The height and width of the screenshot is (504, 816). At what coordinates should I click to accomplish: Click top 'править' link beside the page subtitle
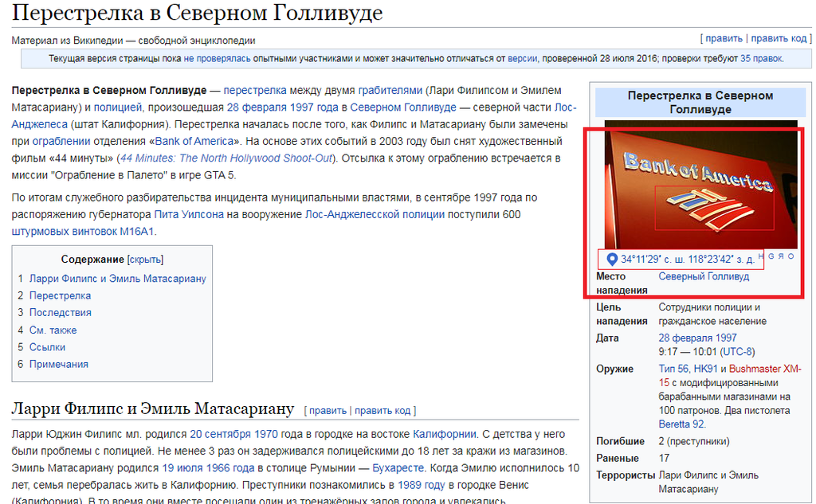click(x=724, y=38)
